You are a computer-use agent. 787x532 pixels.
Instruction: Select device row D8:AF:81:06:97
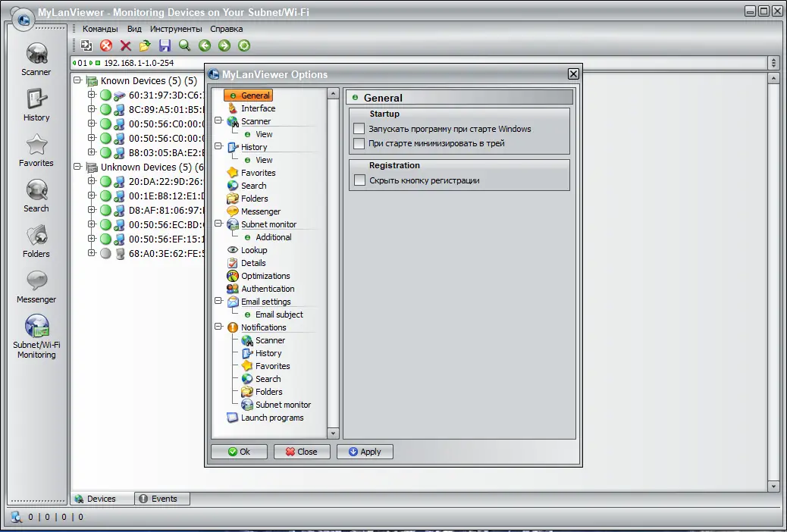pos(166,210)
